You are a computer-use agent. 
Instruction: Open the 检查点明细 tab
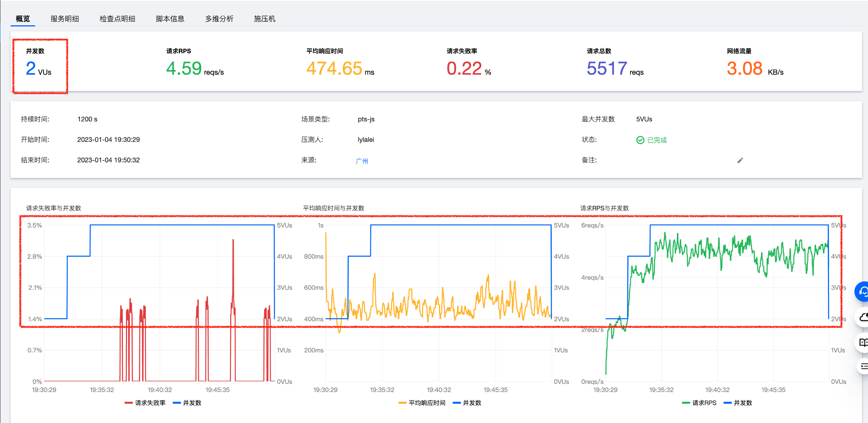117,19
